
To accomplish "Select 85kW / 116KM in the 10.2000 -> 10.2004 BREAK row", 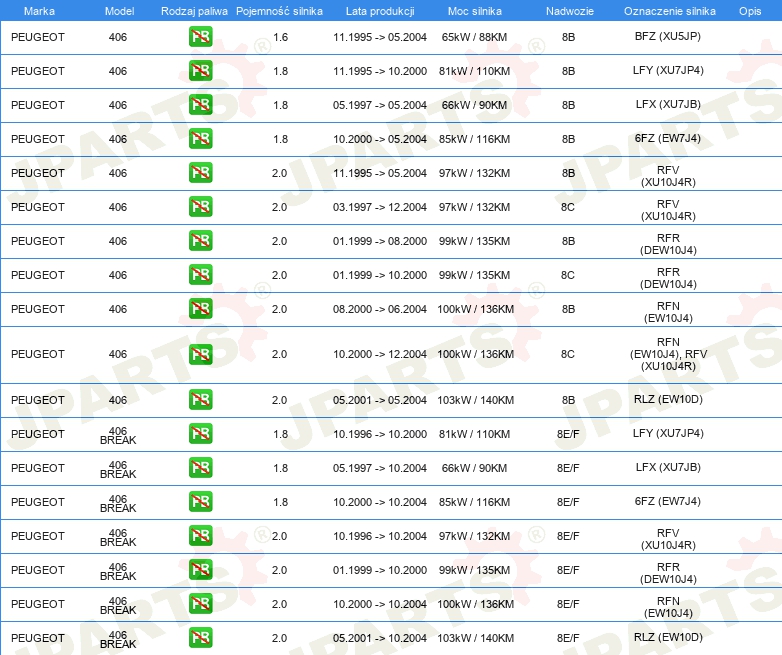I will click(474, 502).
